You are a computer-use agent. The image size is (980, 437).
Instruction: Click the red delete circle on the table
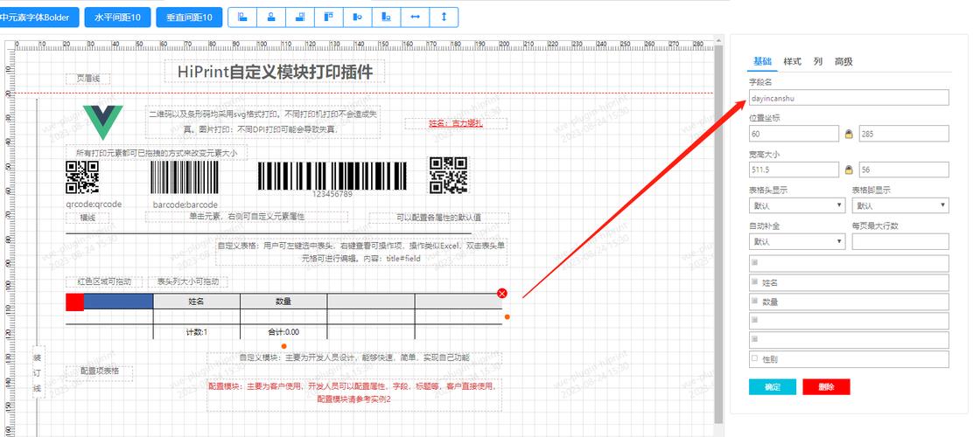point(502,293)
